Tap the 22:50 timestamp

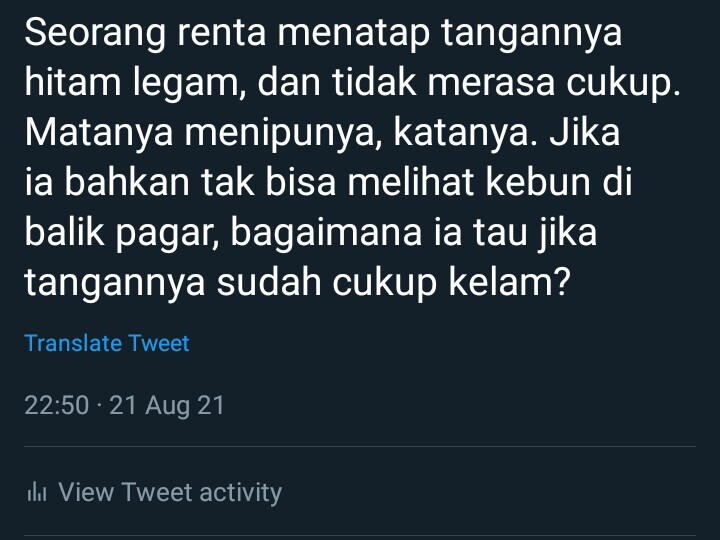56,405
